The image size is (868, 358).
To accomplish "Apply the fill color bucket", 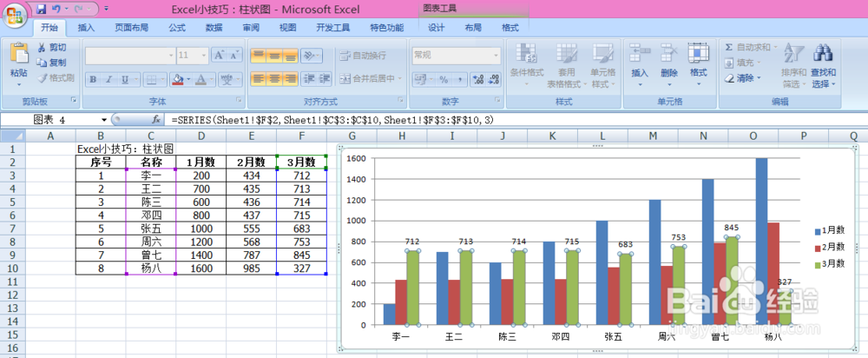I will 178,79.
